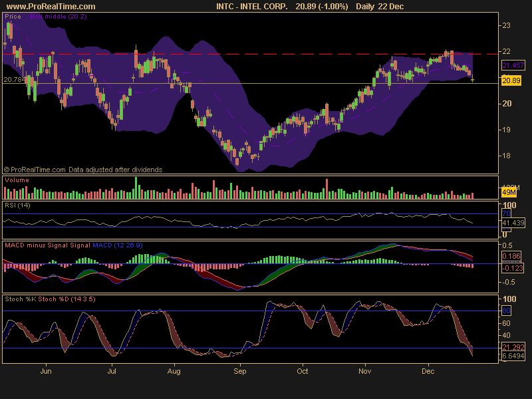Click the www.ProRealTime.com header text

click(x=51, y=7)
